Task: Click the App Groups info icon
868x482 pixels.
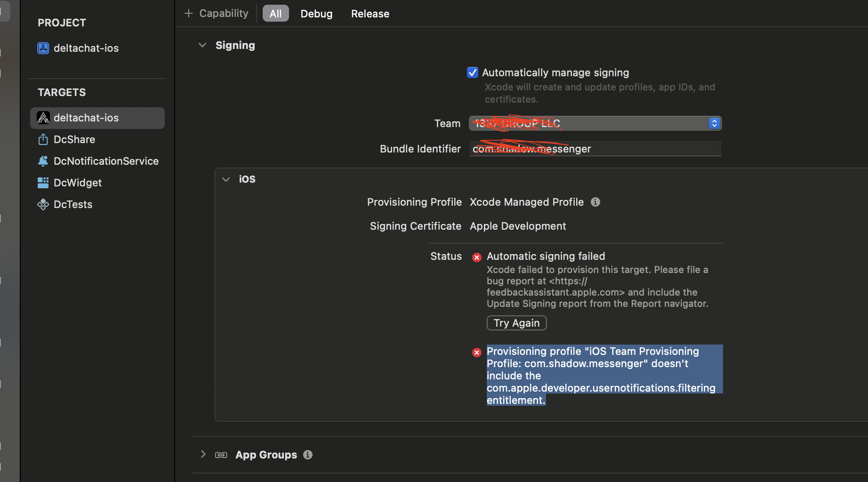Action: (x=308, y=455)
